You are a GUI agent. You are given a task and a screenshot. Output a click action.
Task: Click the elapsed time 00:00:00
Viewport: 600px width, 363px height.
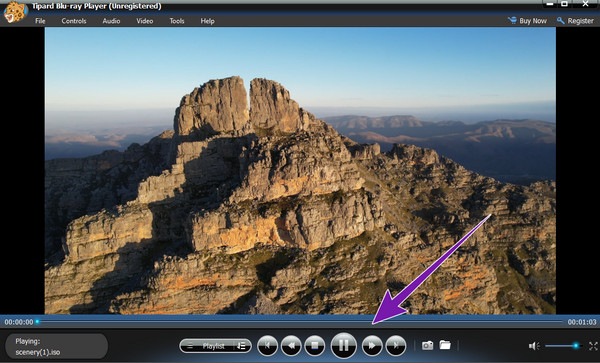(19, 322)
